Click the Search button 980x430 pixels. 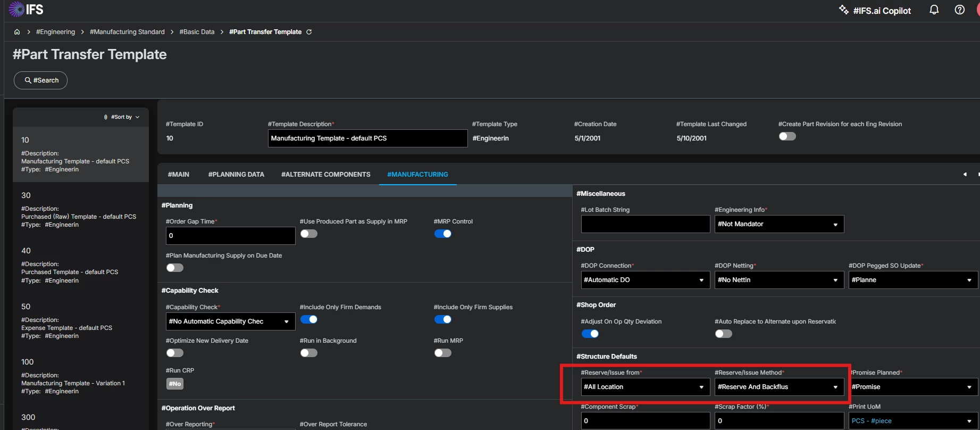coord(40,80)
